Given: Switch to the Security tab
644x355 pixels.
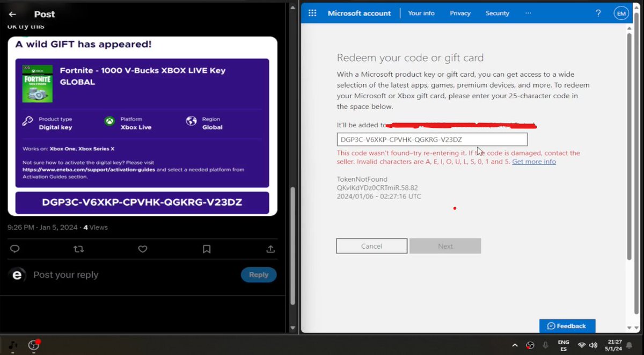Looking at the screenshot, I should (497, 13).
